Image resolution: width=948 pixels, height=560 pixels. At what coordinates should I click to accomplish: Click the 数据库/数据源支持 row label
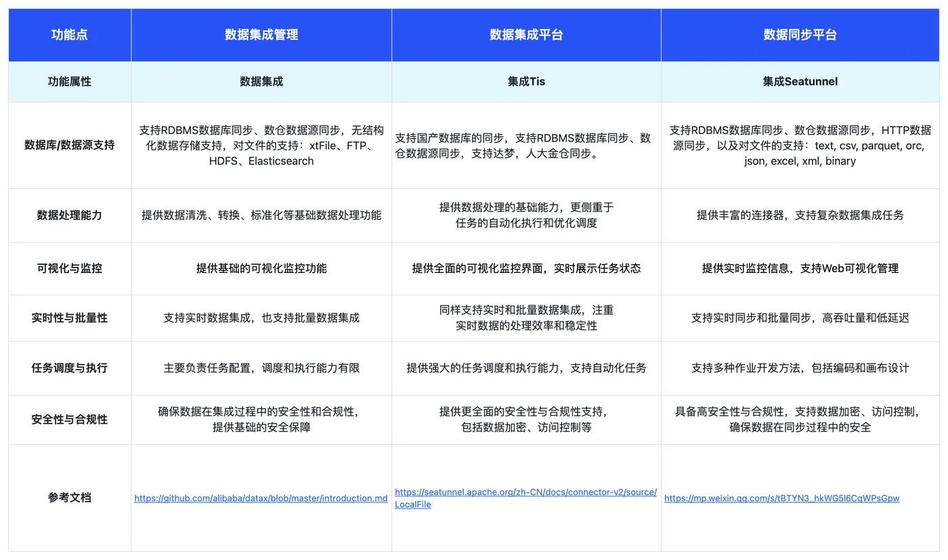pyautogui.click(x=70, y=145)
